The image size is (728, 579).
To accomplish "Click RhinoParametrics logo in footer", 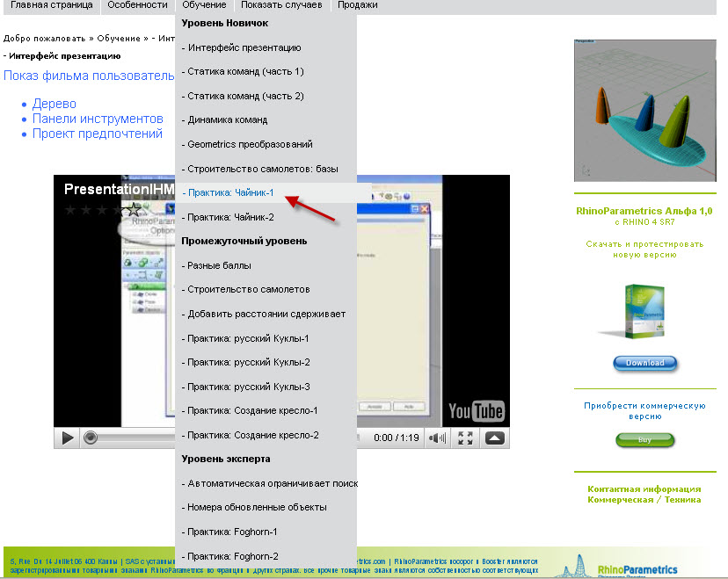I will pos(637,569).
